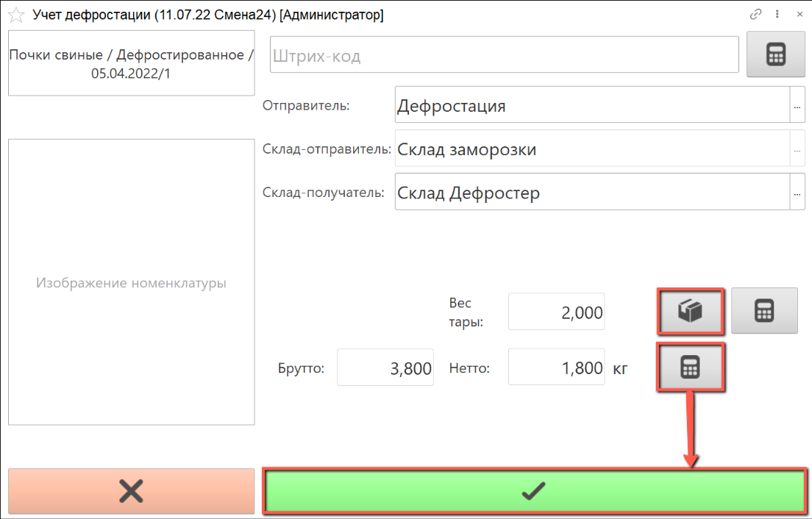Click into the Штрих-код input field

(504, 55)
